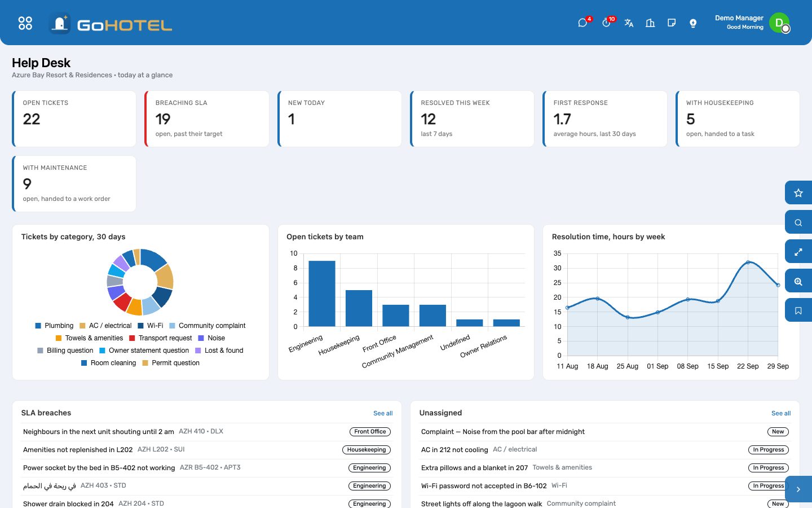The width and height of the screenshot is (812, 508).
Task: Open the Resolved This Week card
Action: coord(473,119)
